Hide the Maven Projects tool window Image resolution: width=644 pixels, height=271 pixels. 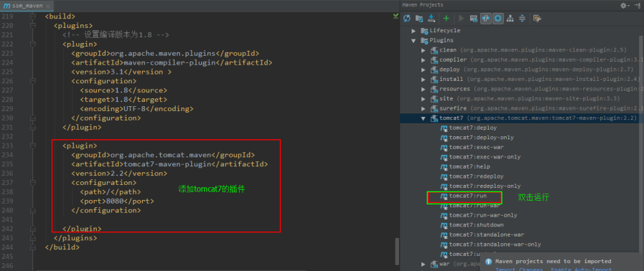pos(638,5)
